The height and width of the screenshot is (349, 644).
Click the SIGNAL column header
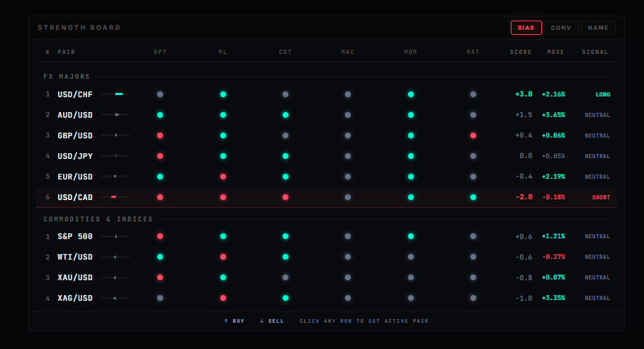tap(595, 52)
